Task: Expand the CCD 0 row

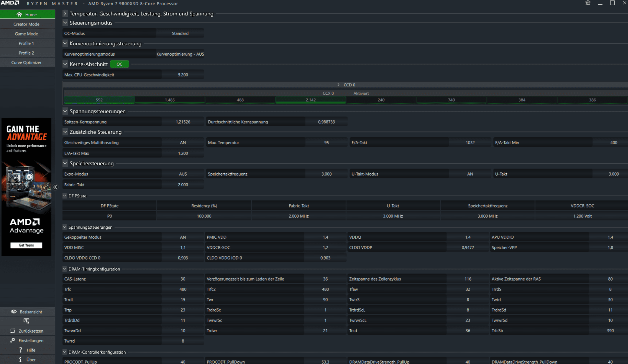Action: tap(338, 85)
